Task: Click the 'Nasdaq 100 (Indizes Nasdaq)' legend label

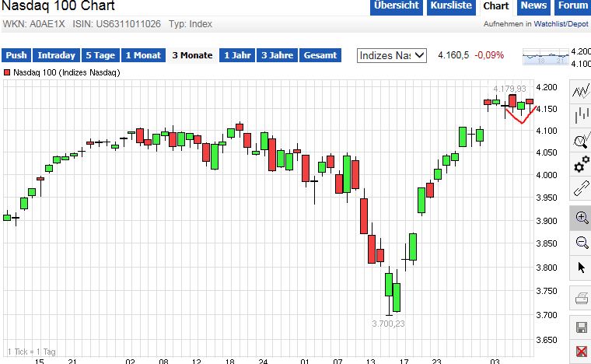Action: [x=67, y=72]
